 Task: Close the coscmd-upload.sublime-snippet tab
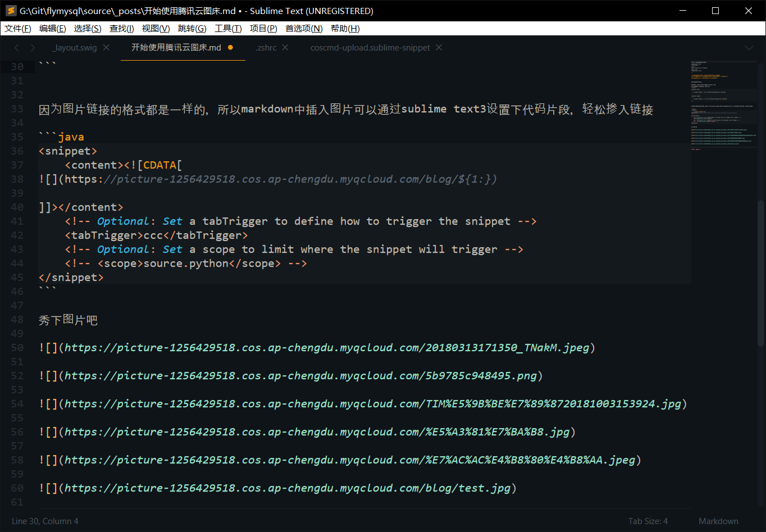click(439, 48)
